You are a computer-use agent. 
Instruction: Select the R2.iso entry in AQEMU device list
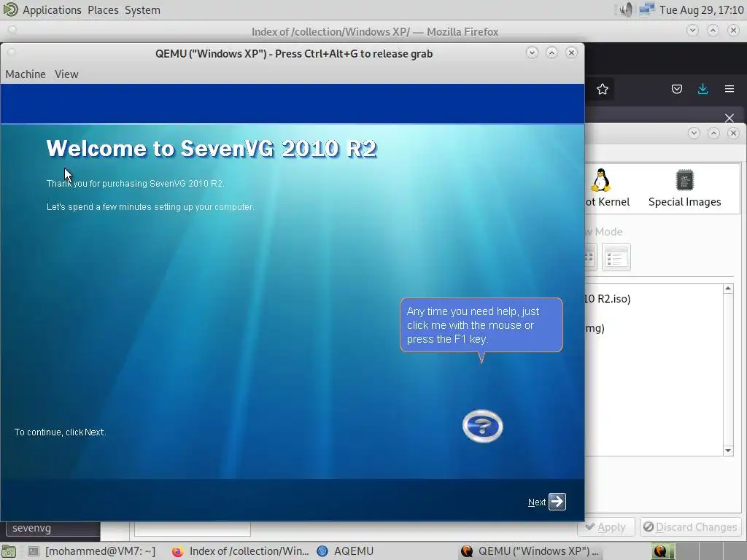click(x=608, y=298)
